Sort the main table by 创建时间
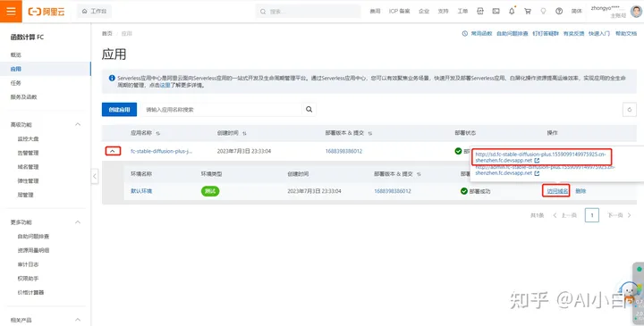Image resolution: width=644 pixels, height=326 pixels. click(245, 133)
